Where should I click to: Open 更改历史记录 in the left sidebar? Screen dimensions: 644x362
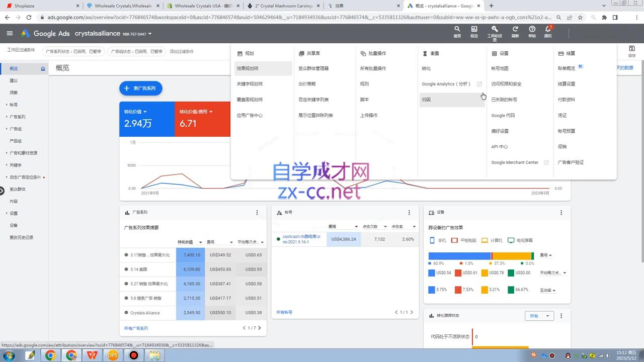[21, 237]
